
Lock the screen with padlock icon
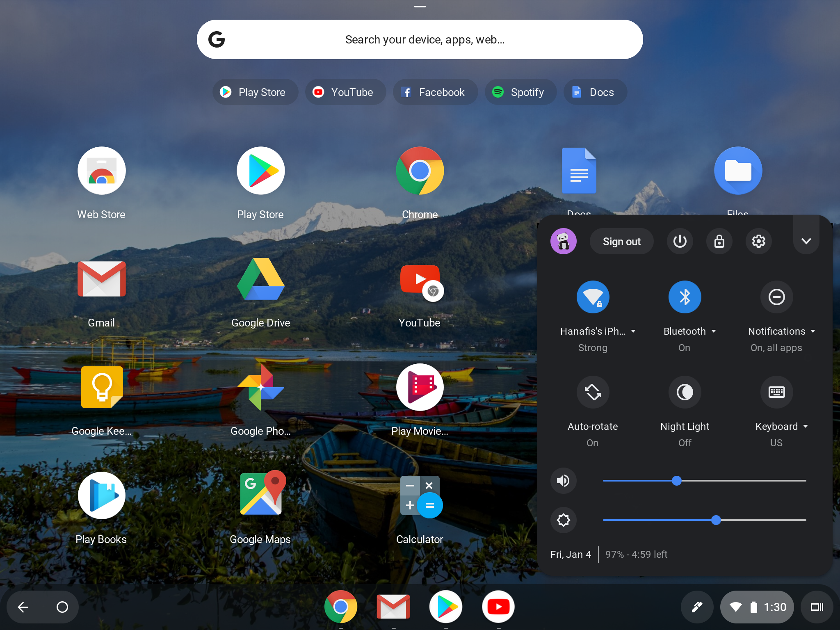pyautogui.click(x=719, y=241)
